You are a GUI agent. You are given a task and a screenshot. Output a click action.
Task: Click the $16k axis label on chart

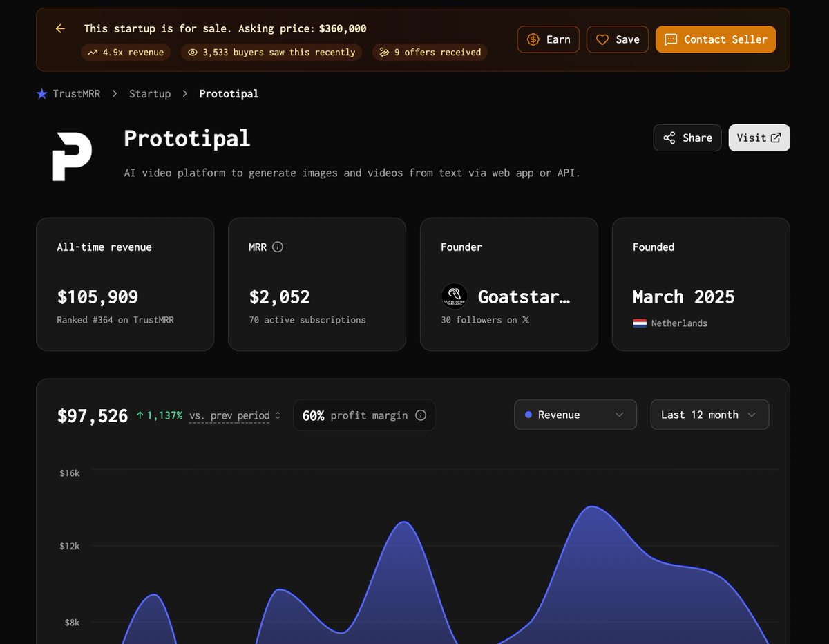[69, 473]
